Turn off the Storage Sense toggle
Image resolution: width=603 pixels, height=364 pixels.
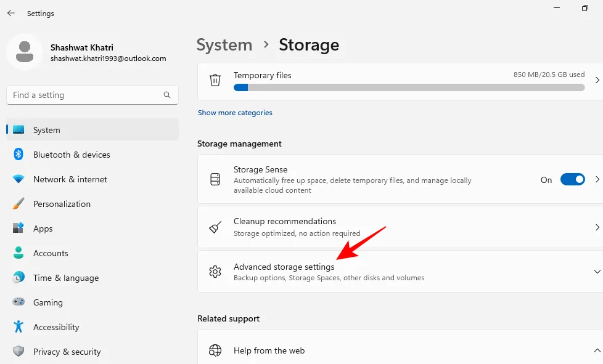[x=573, y=179]
